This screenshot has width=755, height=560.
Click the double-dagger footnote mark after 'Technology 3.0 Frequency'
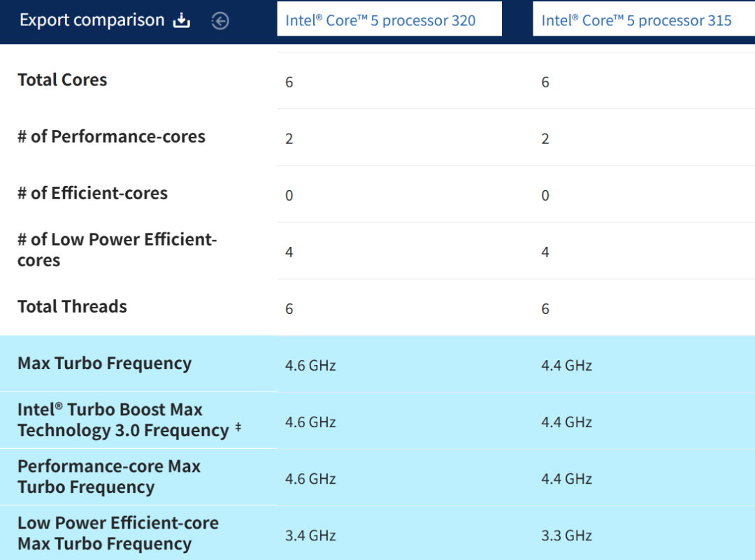tap(238, 426)
